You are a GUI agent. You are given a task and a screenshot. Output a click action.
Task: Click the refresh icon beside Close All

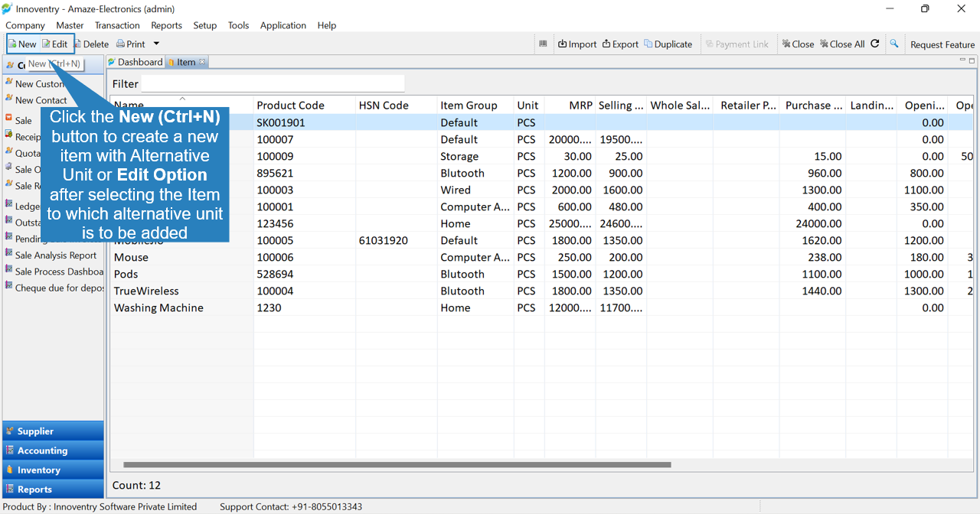point(875,44)
